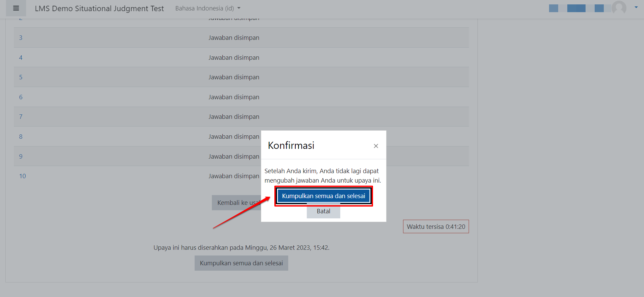Screen dimensions: 644x297
Task: Open question 5 link
Action: pos(21,77)
